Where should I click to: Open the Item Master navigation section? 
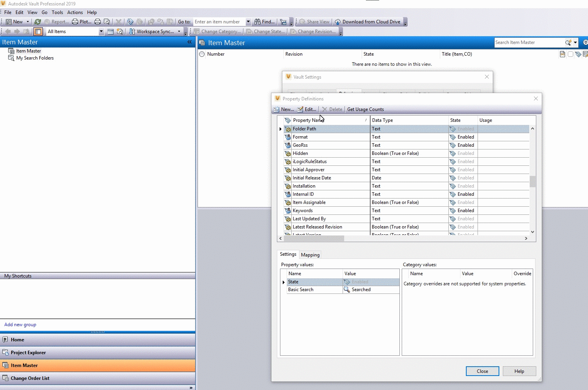click(x=98, y=365)
